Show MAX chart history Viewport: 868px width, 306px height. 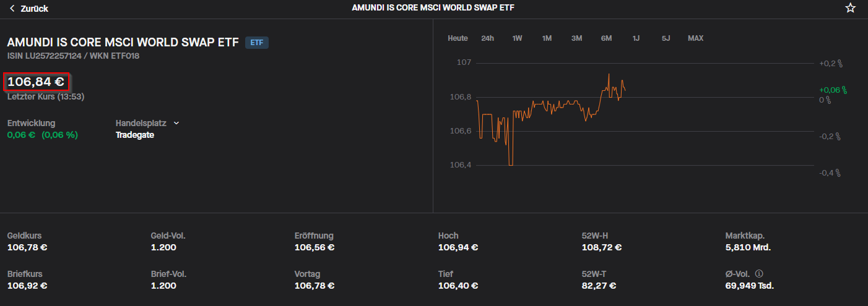coord(695,38)
